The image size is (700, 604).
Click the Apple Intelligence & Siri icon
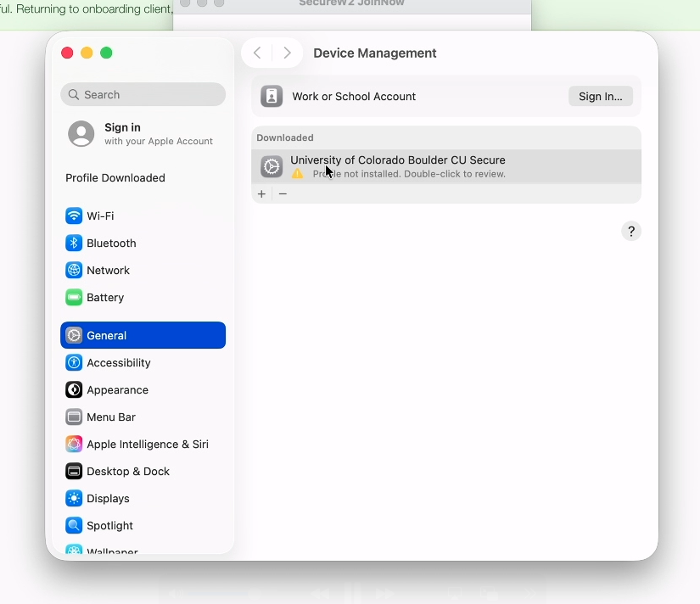coord(74,445)
